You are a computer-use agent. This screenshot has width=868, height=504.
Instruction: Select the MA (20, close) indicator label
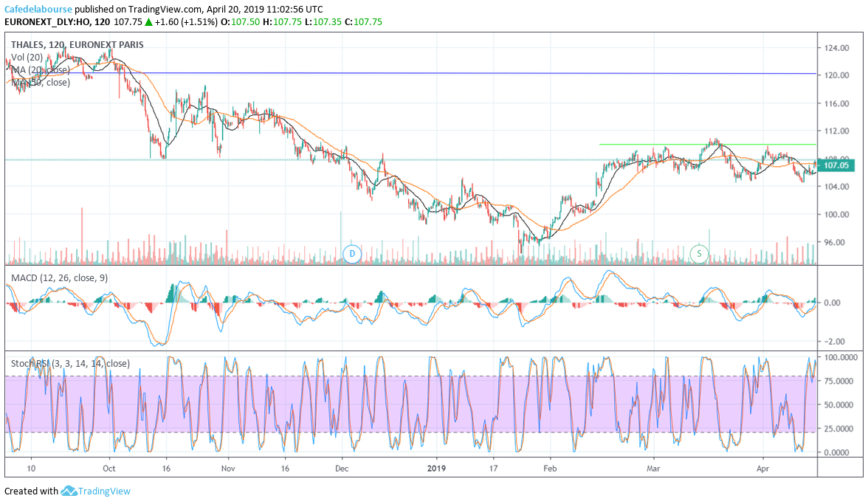[x=41, y=69]
